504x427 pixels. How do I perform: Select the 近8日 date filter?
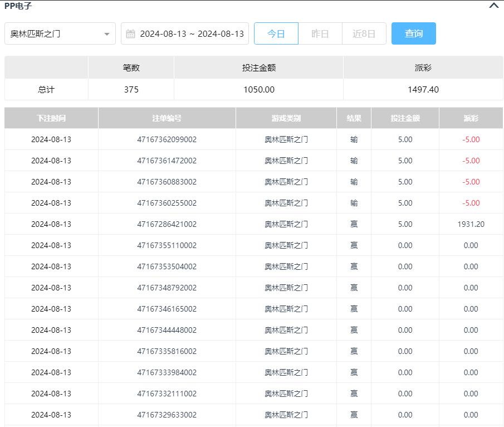(x=364, y=33)
